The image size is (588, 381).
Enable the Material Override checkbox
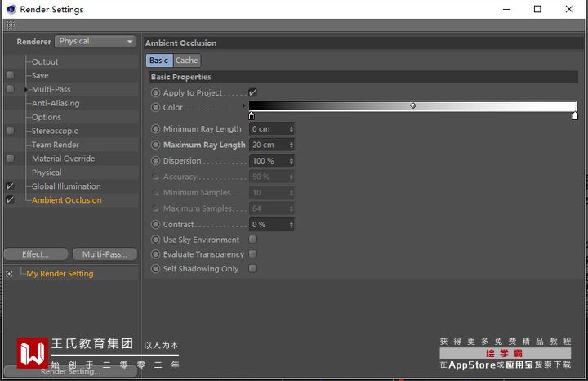[x=10, y=159]
